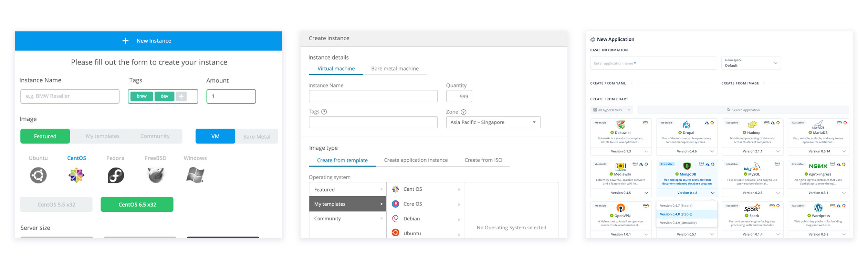Image resolution: width=868 pixels, height=269 pixels.
Task: Choose Version 0.4.7 (Stable) option
Action: click(x=687, y=206)
